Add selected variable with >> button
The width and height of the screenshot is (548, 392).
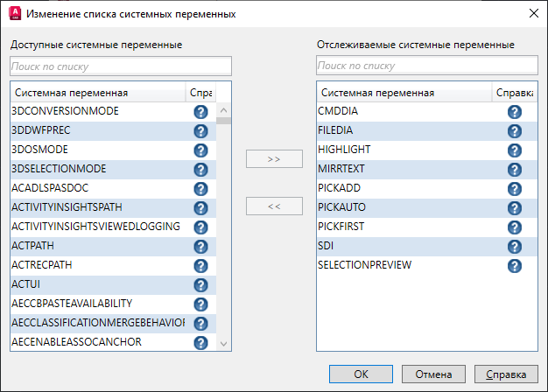(x=274, y=159)
